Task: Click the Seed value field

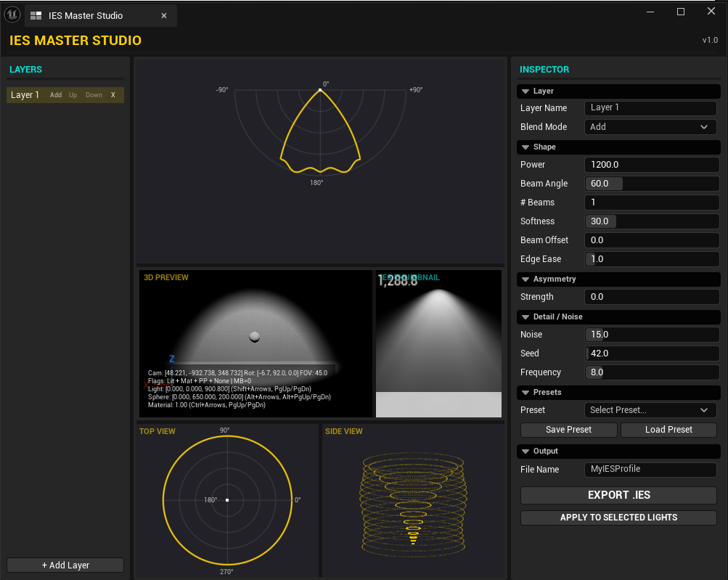Action: point(652,354)
